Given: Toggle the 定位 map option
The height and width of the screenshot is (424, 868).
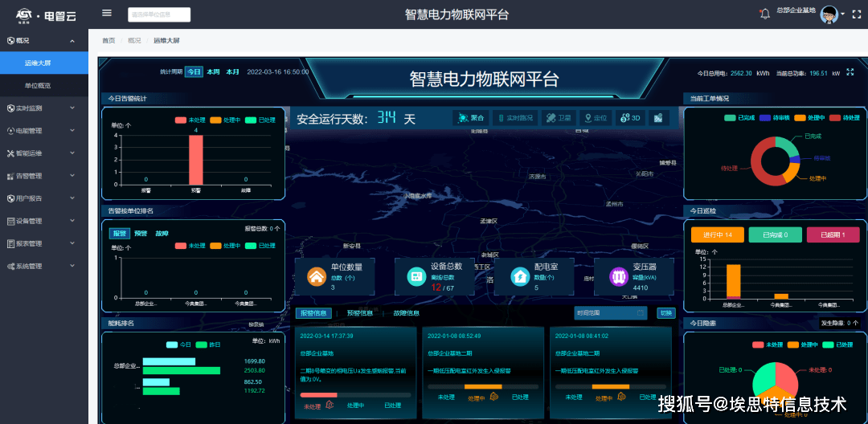Looking at the screenshot, I should click(596, 118).
